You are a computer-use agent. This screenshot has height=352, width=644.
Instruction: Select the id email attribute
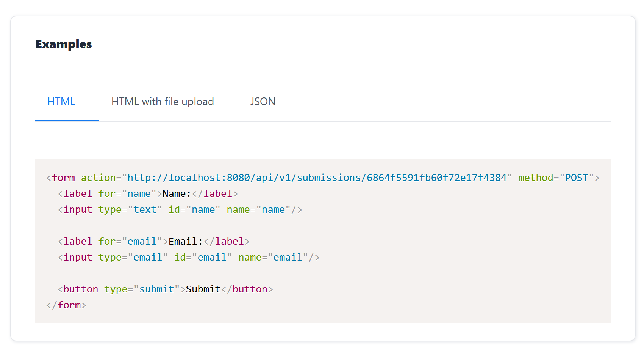[x=203, y=257]
